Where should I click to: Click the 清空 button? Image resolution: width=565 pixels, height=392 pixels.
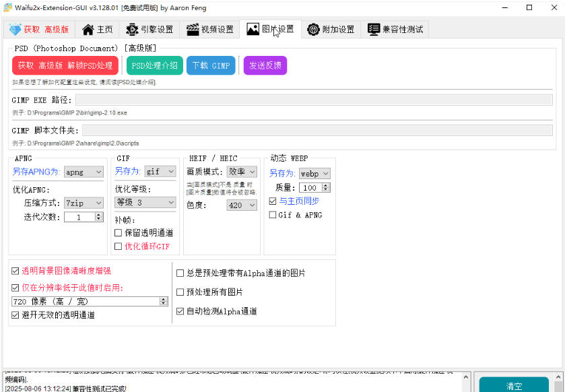(x=514, y=386)
